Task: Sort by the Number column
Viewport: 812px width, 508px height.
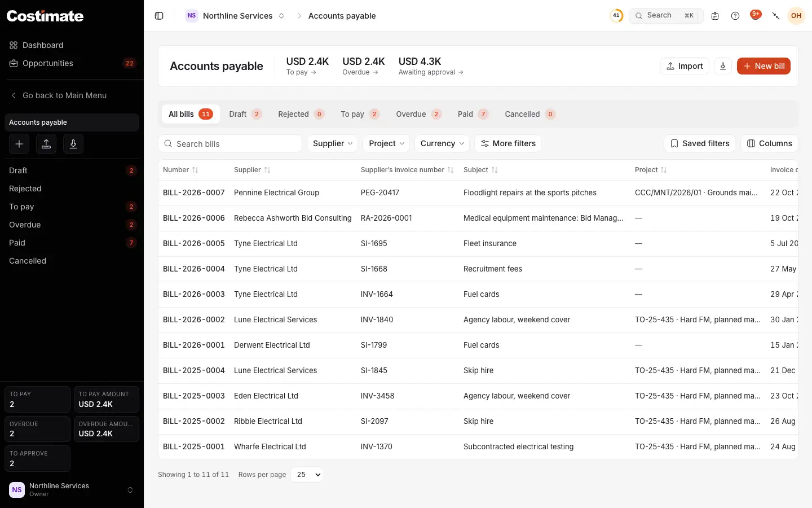Action: click(x=180, y=170)
